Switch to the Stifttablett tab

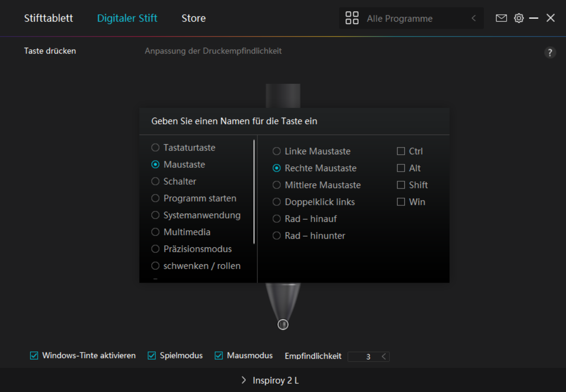[49, 18]
